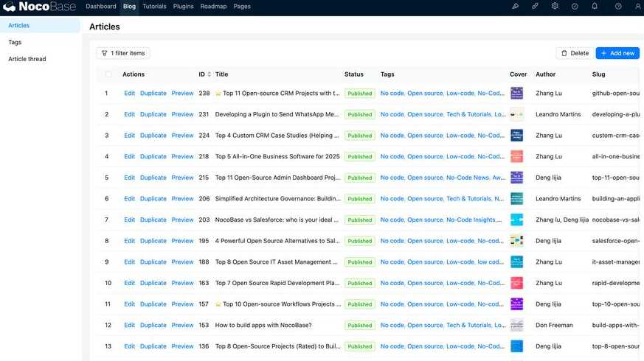The width and height of the screenshot is (644, 361).
Task: Click title 'How to build apps with NocoBase?'
Action: click(x=263, y=326)
